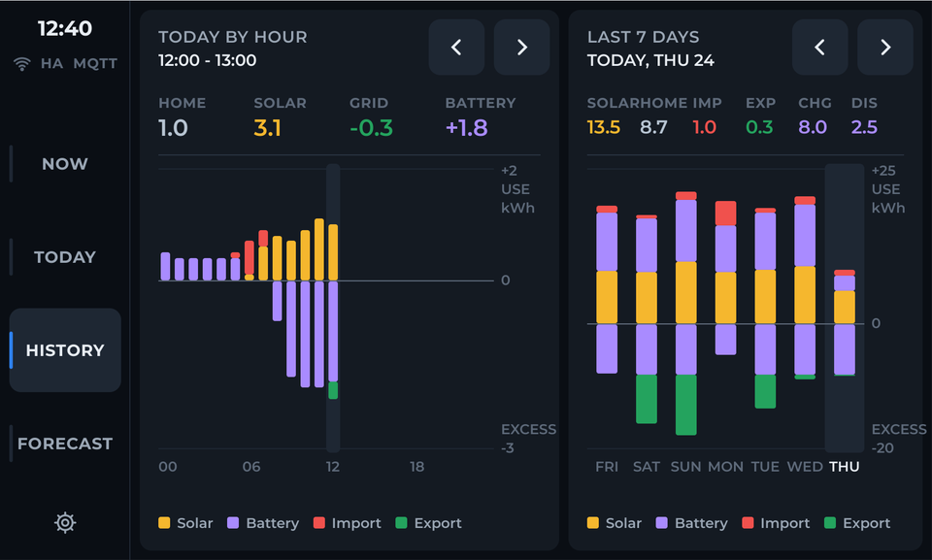
Task: Click the Export legend swatch in hourly chart
Action: (x=401, y=522)
